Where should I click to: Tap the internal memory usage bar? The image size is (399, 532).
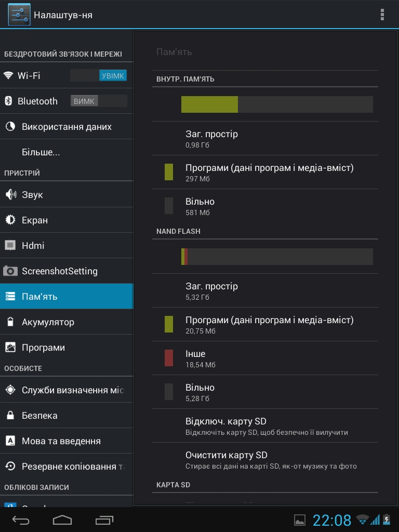click(x=276, y=104)
